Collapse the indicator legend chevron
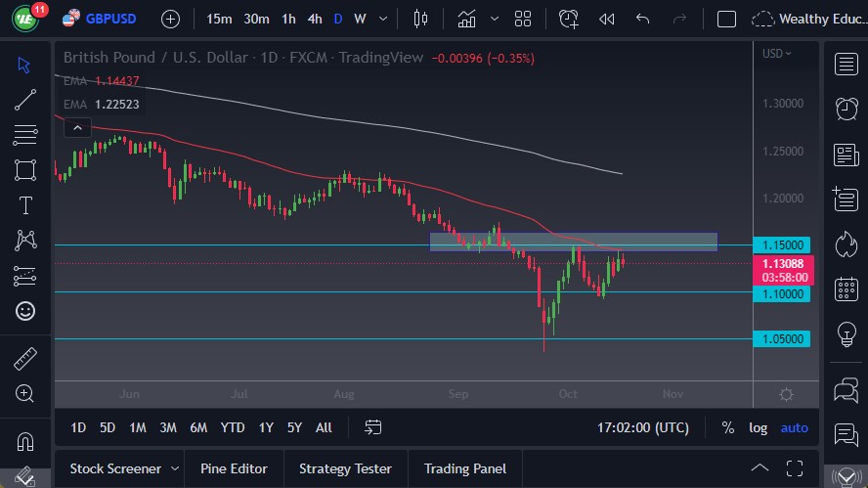The height and width of the screenshot is (488, 868). pyautogui.click(x=76, y=127)
